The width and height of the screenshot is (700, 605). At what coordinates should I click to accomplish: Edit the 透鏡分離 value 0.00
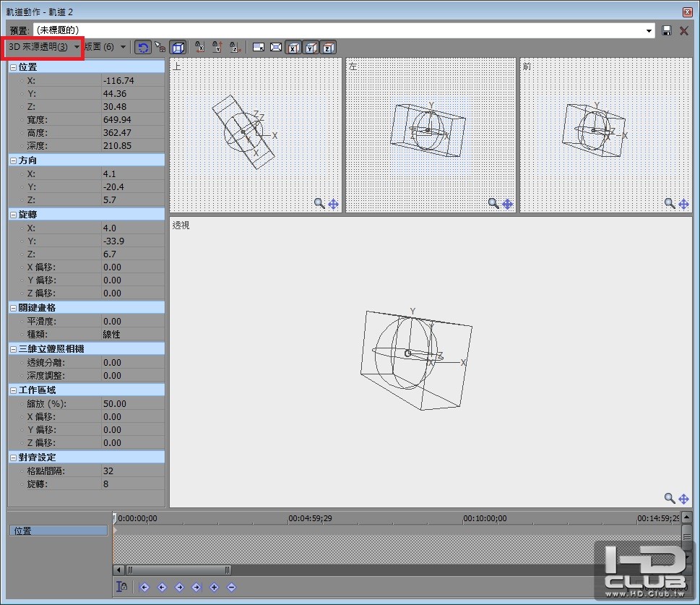[x=133, y=362]
